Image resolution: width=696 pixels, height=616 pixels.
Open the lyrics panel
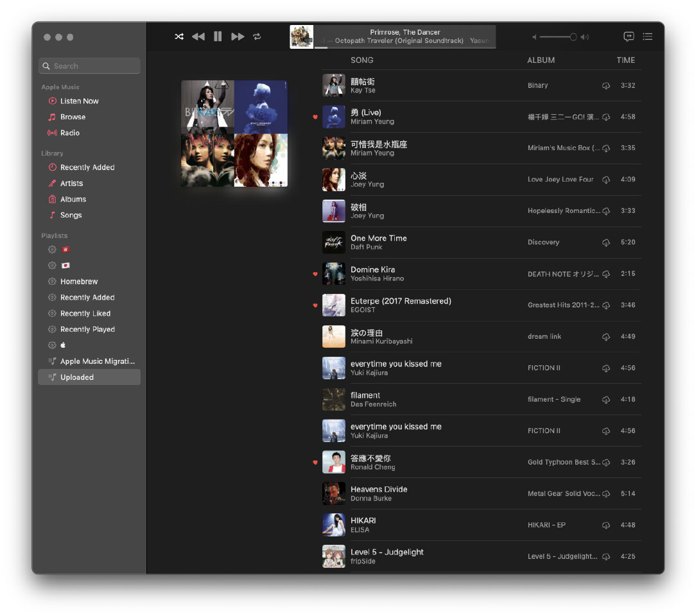click(629, 37)
